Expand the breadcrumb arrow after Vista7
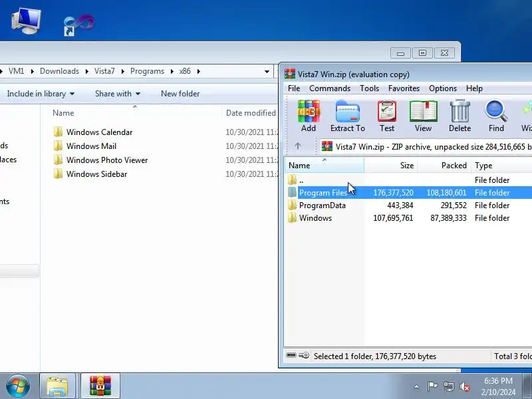Image resolution: width=532 pixels, height=399 pixels. [x=122, y=71]
